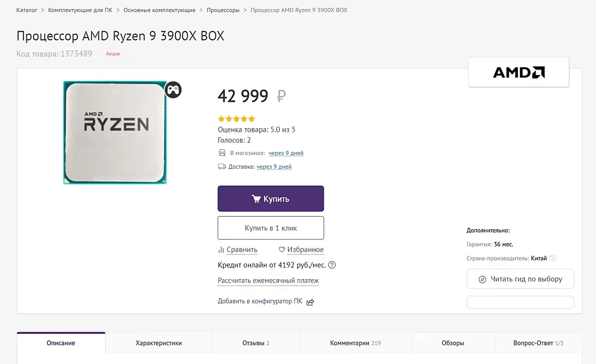Click the shopping cart icon in Купить button
Image resolution: width=596 pixels, height=364 pixels.
click(256, 199)
